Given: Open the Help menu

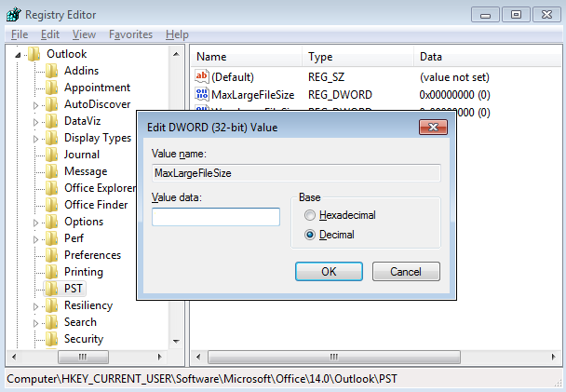Looking at the screenshot, I should tap(177, 34).
